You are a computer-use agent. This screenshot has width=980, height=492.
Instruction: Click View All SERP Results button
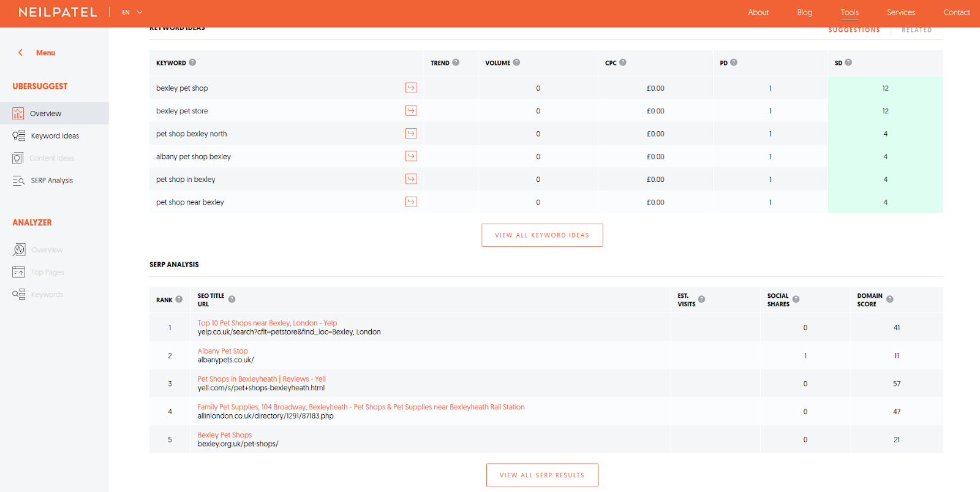click(542, 475)
